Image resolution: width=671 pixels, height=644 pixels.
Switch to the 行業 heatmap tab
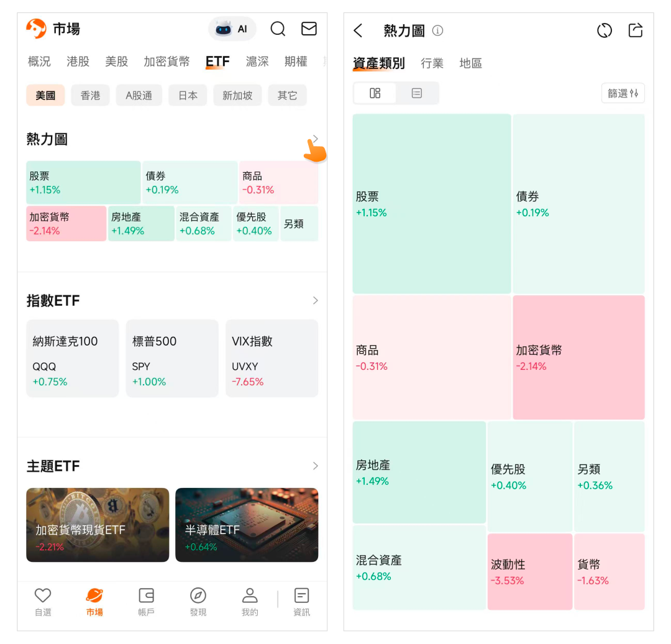tap(432, 63)
